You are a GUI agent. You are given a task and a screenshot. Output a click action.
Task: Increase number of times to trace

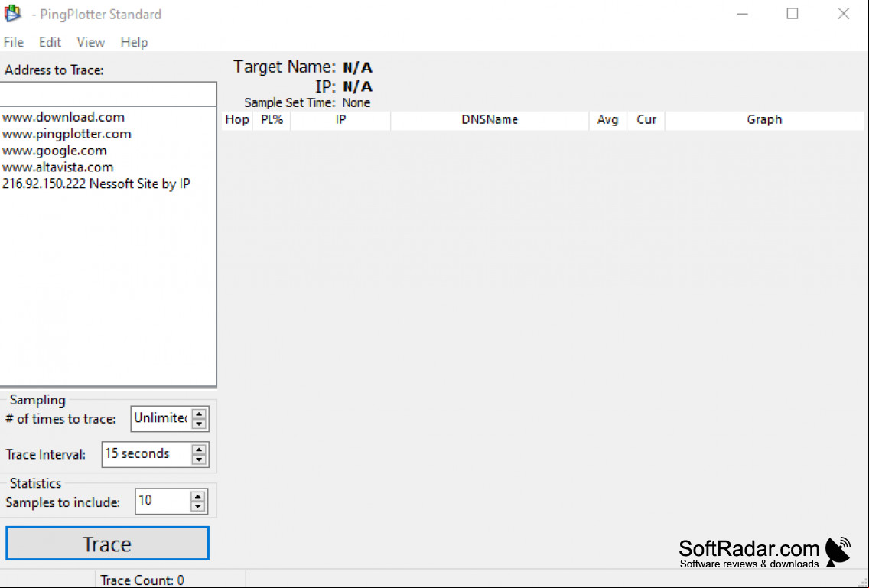click(x=199, y=414)
